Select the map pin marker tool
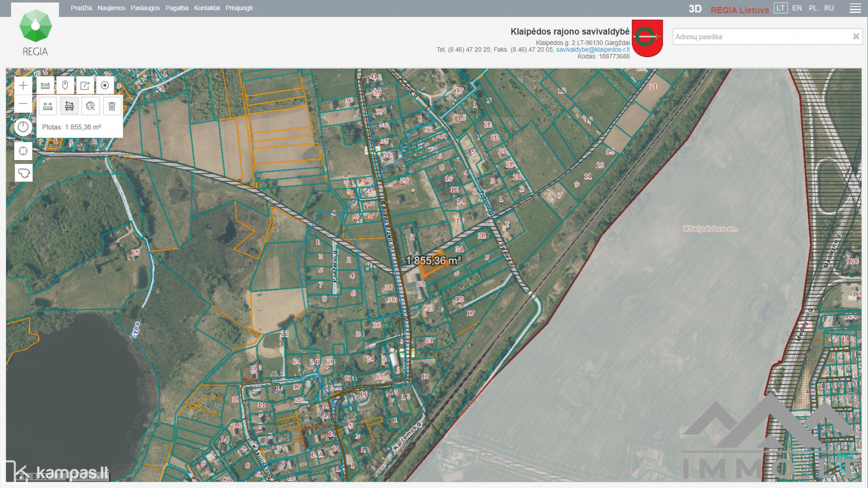Viewport: 868px width, 488px height. click(65, 85)
